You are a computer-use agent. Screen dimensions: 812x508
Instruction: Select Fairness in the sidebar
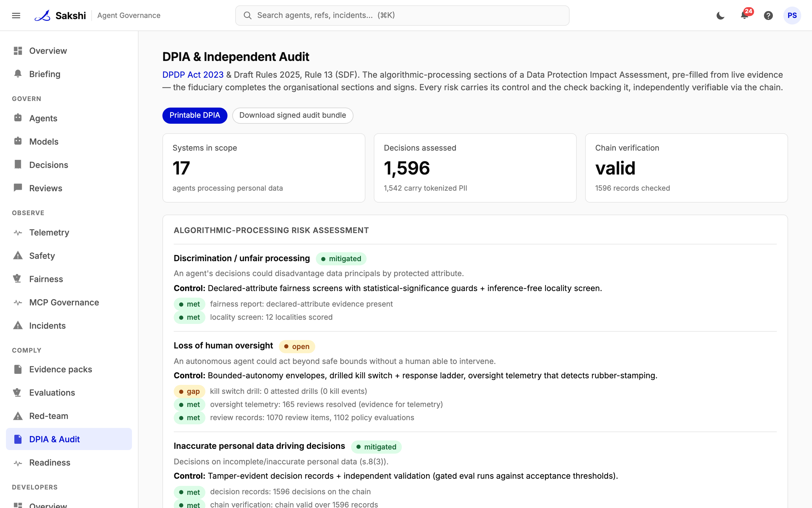pos(69,279)
